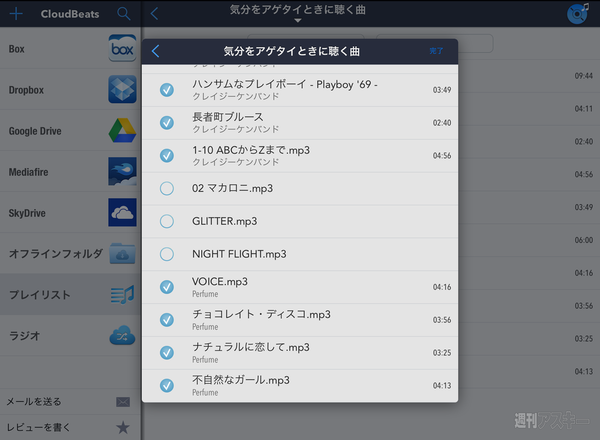Go back using the header back arrow
Screen dimensions: 600x440
(x=154, y=14)
